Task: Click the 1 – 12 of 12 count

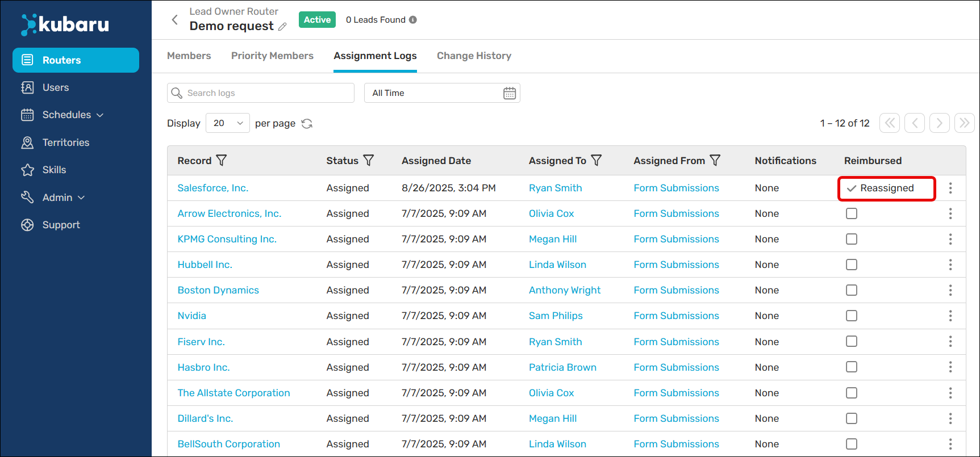Action: coord(845,123)
